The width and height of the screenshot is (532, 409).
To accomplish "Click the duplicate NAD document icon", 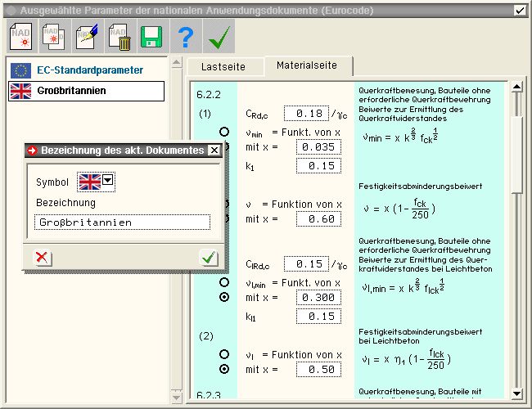I will (x=53, y=36).
